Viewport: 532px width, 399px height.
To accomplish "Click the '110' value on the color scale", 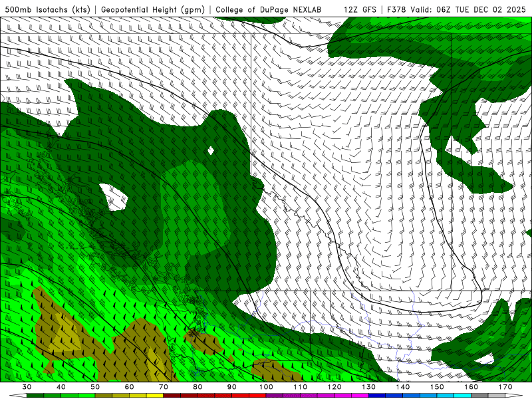I will pyautogui.click(x=301, y=387).
